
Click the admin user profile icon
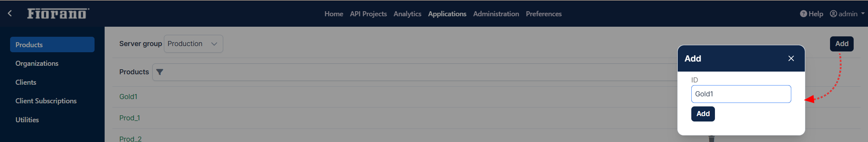click(x=834, y=14)
